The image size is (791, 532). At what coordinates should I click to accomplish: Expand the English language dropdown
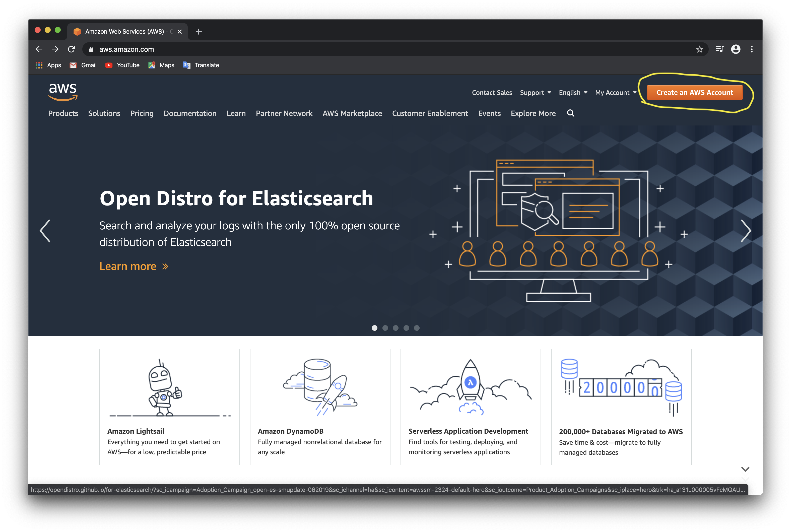click(573, 93)
